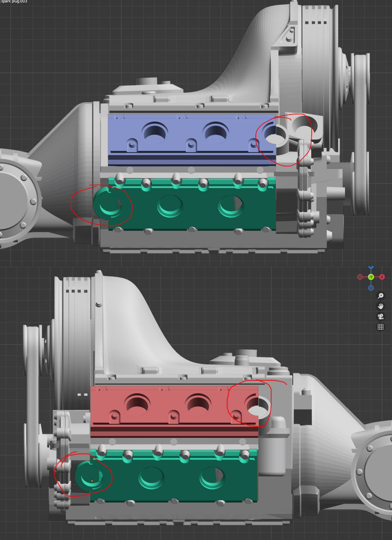392x540 pixels.
Task: Click the spark plug.003 label in the corner
Action: tap(14, 2)
